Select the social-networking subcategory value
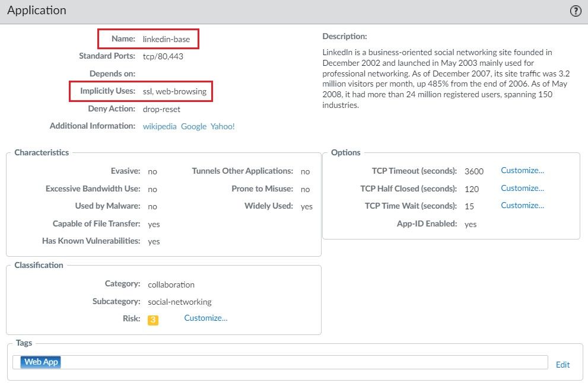588x383 pixels. pyautogui.click(x=180, y=302)
